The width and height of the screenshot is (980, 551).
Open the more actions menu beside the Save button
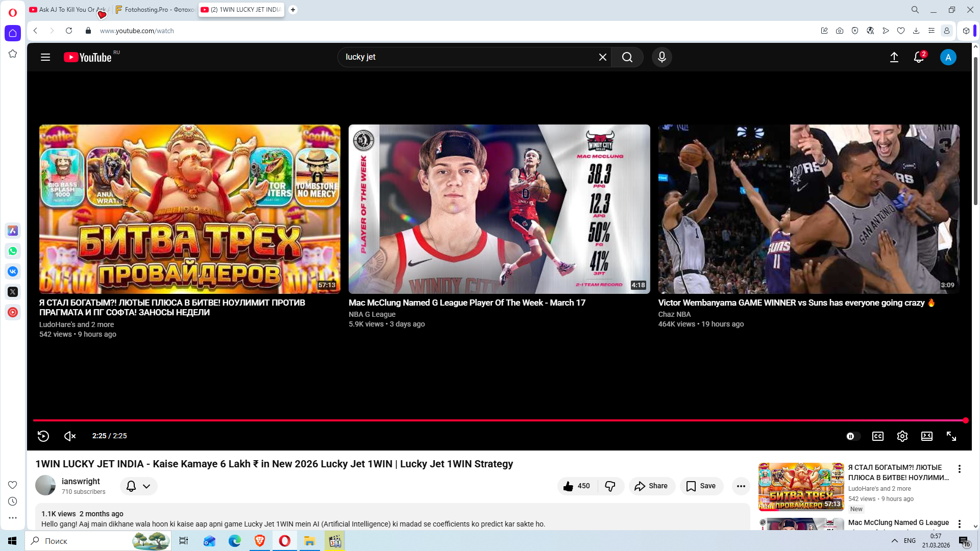click(x=741, y=486)
